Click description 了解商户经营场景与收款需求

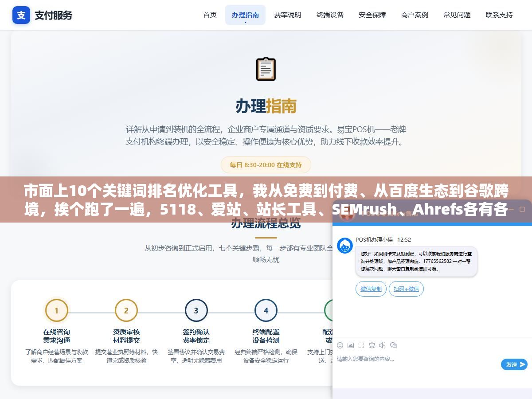[56, 356]
